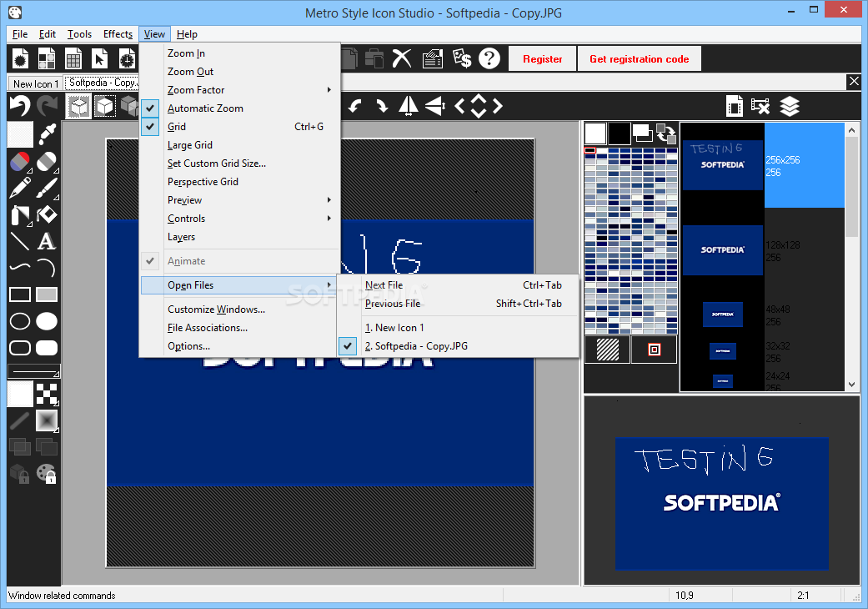Choose Next File in submenu
Image resolution: width=868 pixels, height=609 pixels.
point(458,285)
